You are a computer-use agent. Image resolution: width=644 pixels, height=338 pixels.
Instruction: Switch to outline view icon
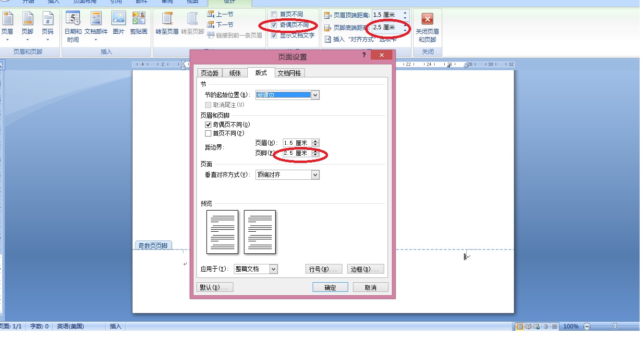click(546, 326)
